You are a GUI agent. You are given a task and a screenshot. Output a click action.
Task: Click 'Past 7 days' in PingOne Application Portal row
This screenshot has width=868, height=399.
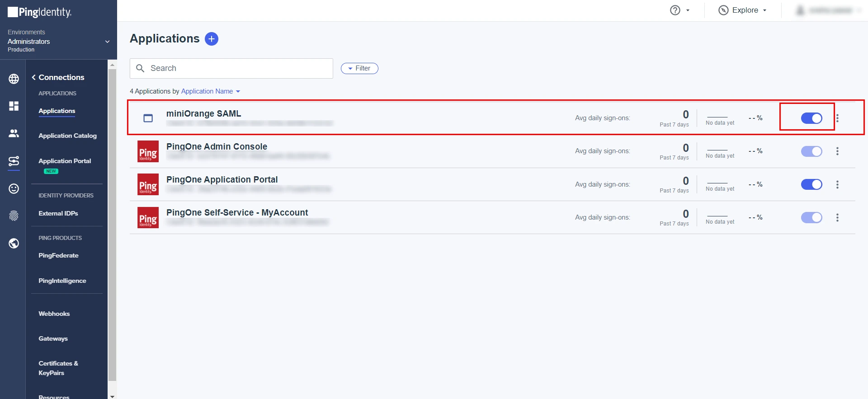click(x=674, y=191)
